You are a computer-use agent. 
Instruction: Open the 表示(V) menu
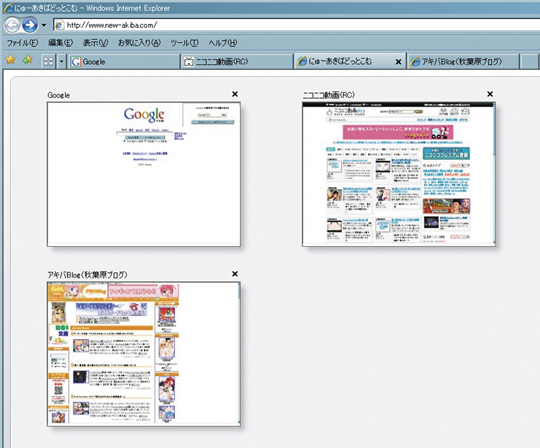(x=95, y=43)
